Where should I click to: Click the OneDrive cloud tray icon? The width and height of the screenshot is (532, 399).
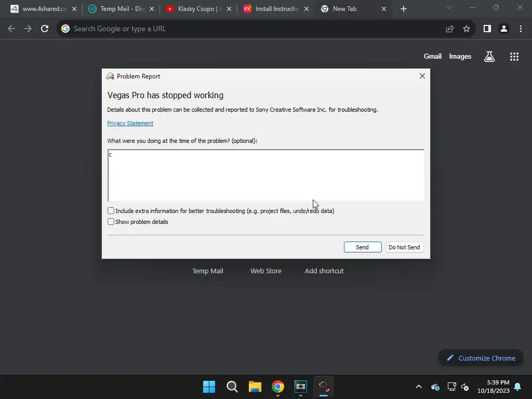(x=435, y=387)
